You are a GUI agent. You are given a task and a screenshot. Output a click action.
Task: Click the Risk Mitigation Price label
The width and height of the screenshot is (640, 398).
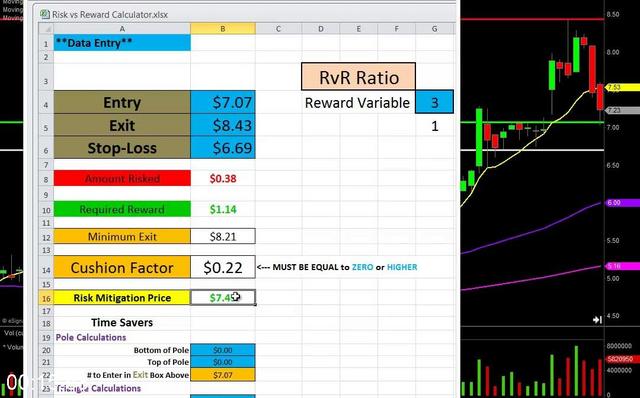[x=122, y=298]
